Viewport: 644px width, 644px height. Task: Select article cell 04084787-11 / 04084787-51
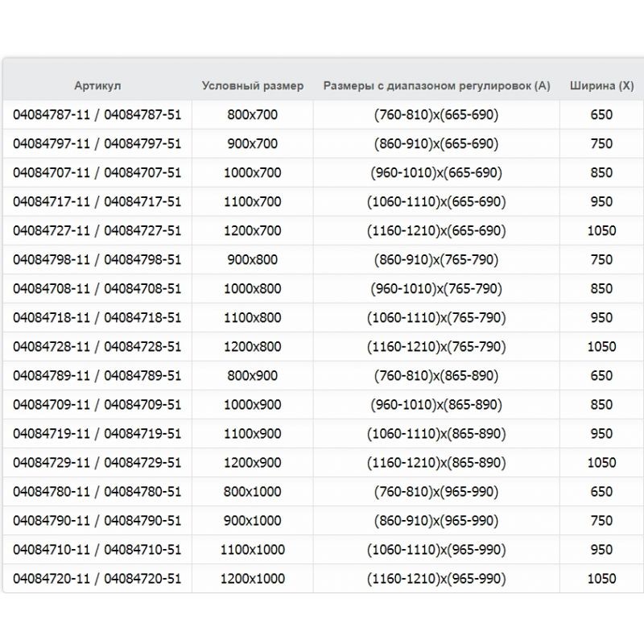tap(97, 114)
